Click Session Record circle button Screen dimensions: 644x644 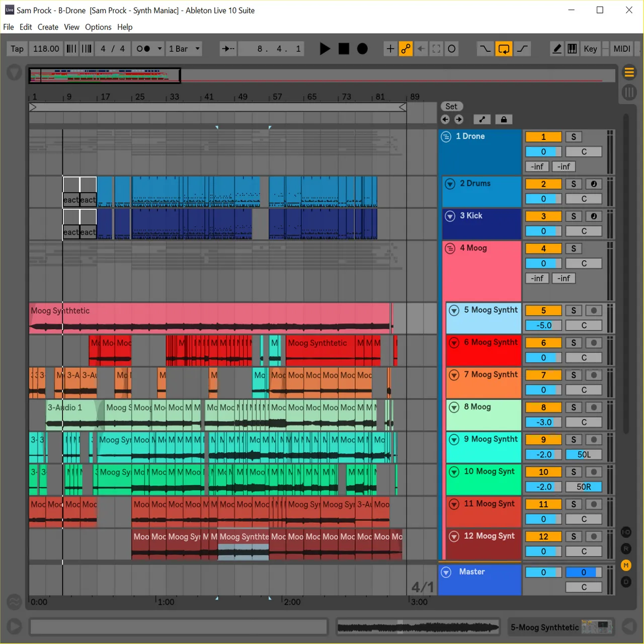452,49
